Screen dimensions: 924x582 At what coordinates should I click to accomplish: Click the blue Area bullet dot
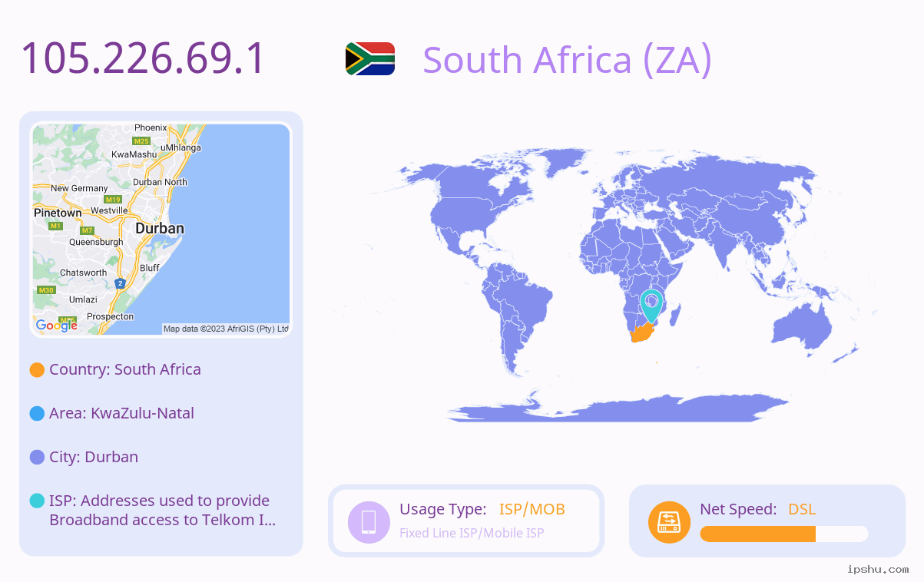(x=37, y=414)
